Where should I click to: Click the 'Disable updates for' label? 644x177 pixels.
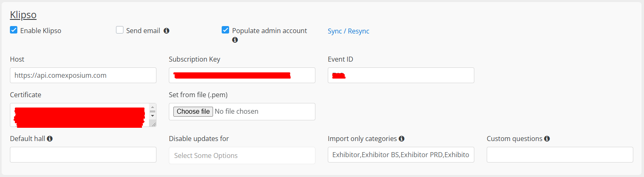[199, 139]
